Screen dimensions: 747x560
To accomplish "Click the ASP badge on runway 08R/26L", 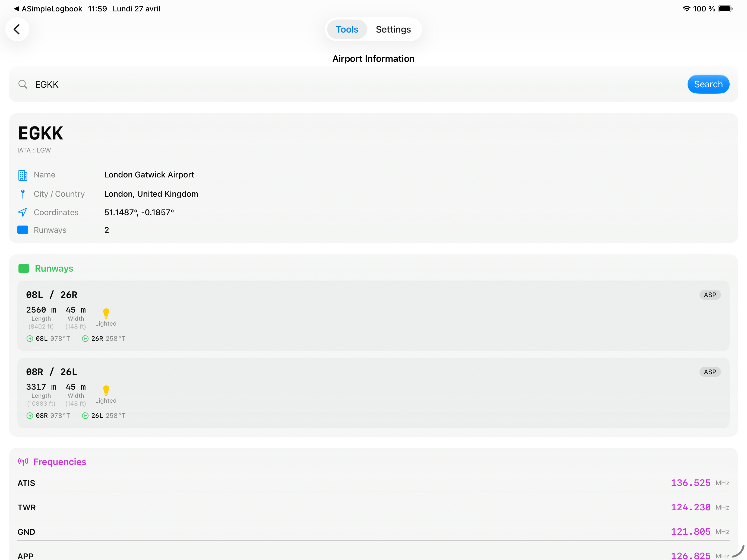I will pyautogui.click(x=710, y=372).
